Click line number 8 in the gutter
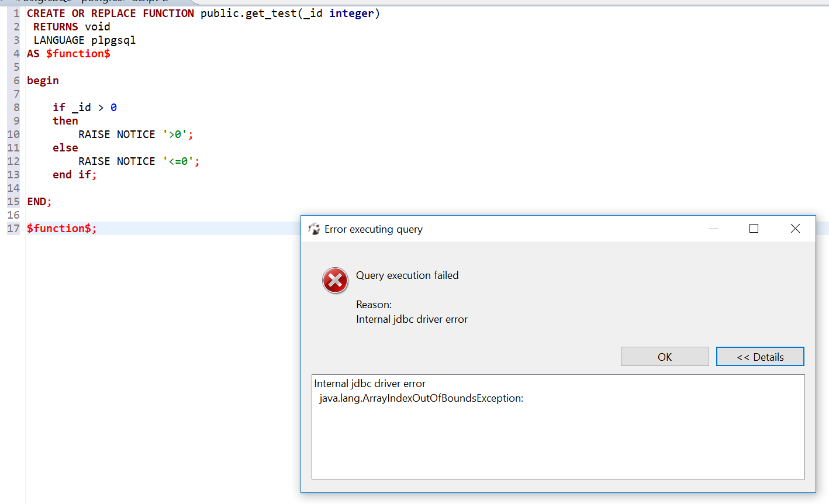Image resolution: width=829 pixels, height=504 pixels. coord(15,107)
